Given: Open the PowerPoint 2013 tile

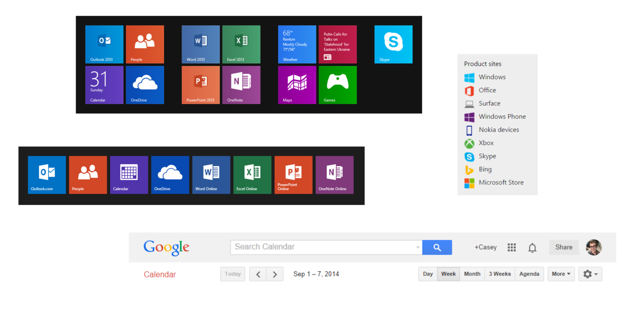Looking at the screenshot, I should [x=200, y=85].
